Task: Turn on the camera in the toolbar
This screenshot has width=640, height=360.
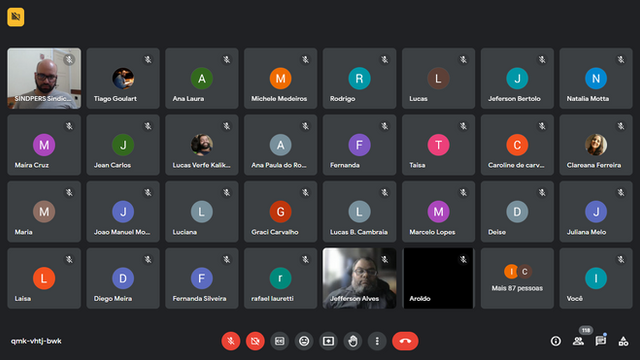Action: pyautogui.click(x=255, y=341)
